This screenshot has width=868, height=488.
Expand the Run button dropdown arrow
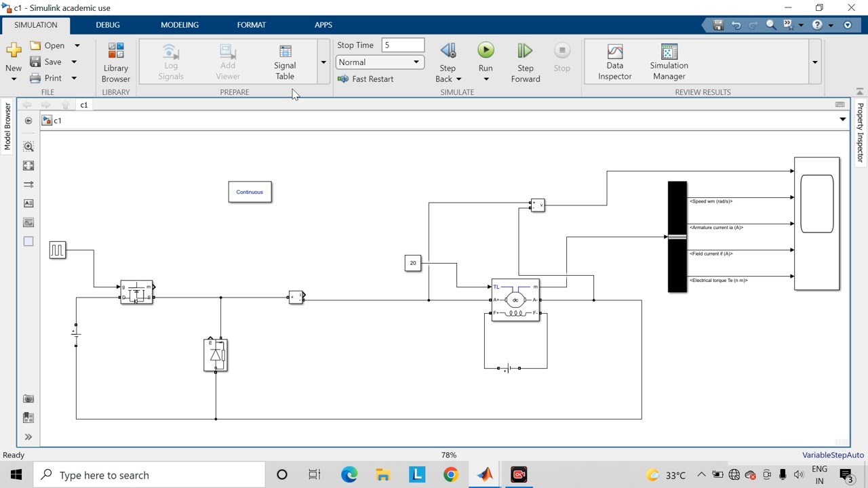click(x=486, y=79)
